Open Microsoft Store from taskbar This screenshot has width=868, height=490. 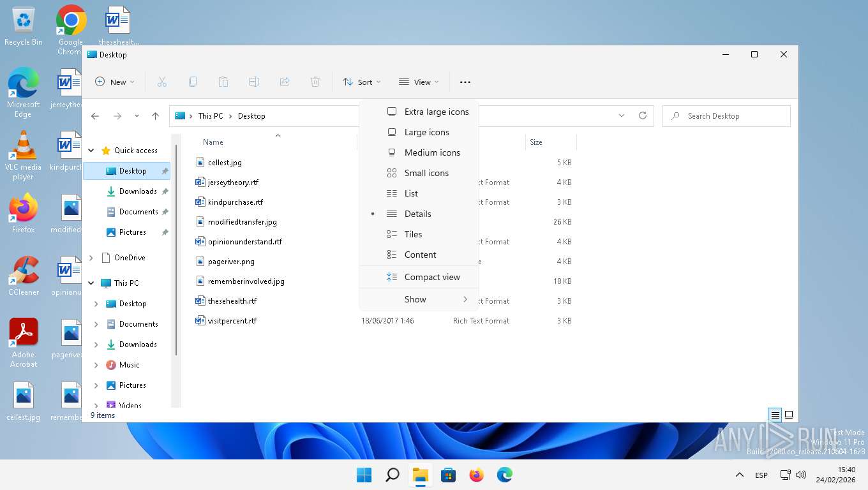tap(449, 475)
